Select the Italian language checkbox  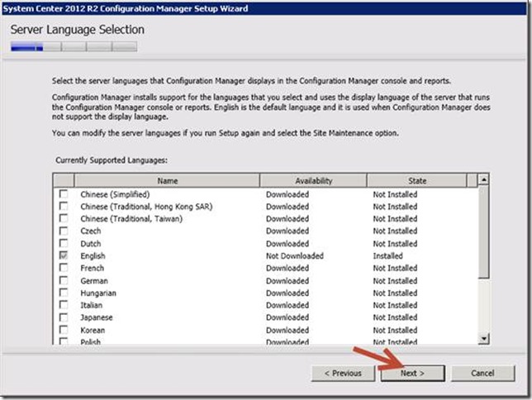point(64,306)
